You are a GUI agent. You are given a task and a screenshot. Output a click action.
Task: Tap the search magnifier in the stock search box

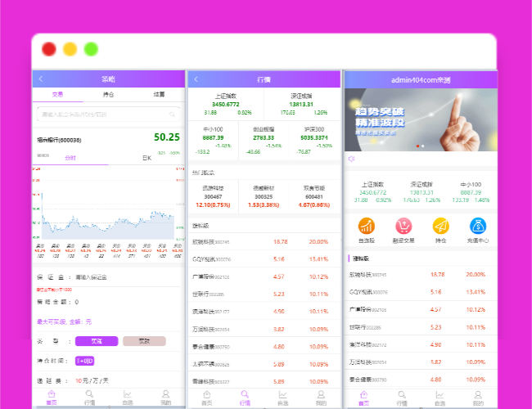pos(173,115)
